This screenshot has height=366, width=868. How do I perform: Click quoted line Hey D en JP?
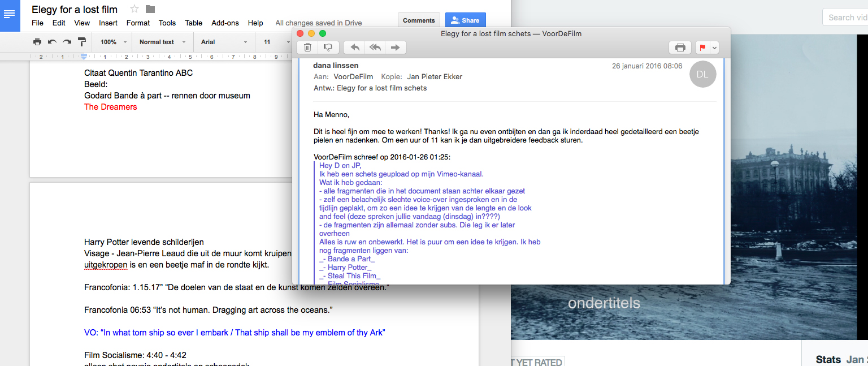(x=340, y=166)
